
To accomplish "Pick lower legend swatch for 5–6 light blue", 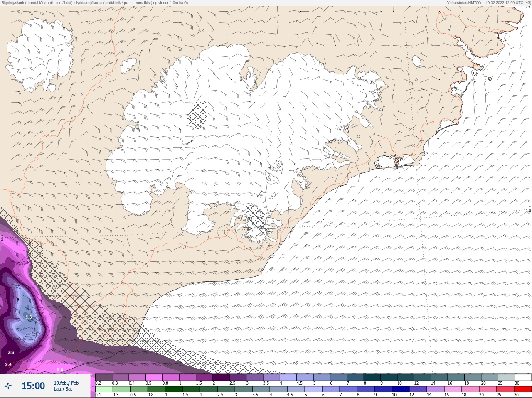I will [314, 389].
